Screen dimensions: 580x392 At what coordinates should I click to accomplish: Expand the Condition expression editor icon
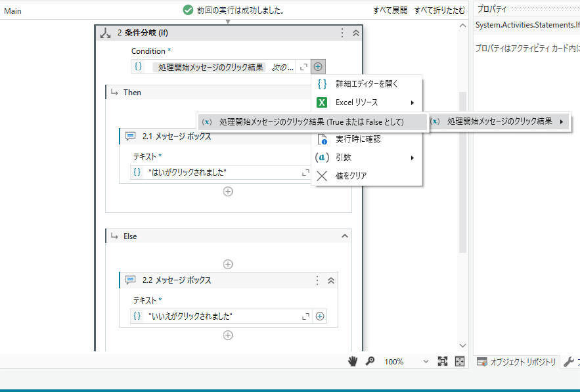click(303, 67)
